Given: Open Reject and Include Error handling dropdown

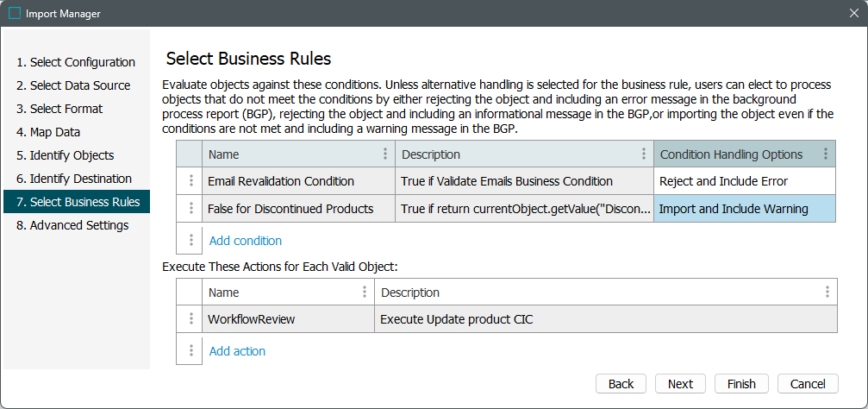Looking at the screenshot, I should [744, 181].
